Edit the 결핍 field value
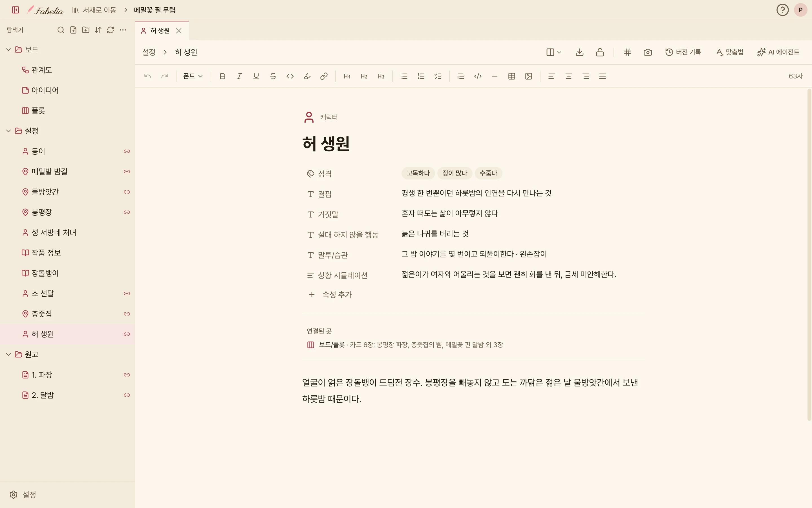 476,193
